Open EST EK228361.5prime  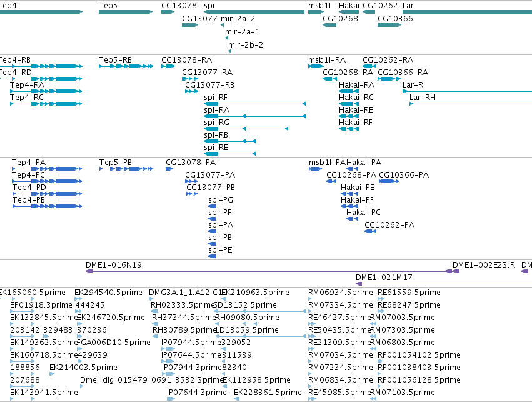tap(268, 393)
